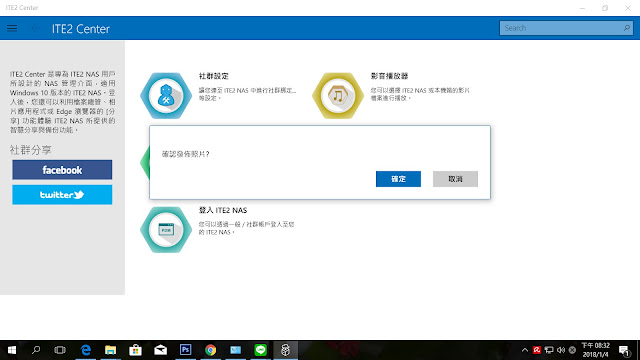Launch Microsoft Edge from taskbar
The image size is (640, 360).
click(86, 350)
